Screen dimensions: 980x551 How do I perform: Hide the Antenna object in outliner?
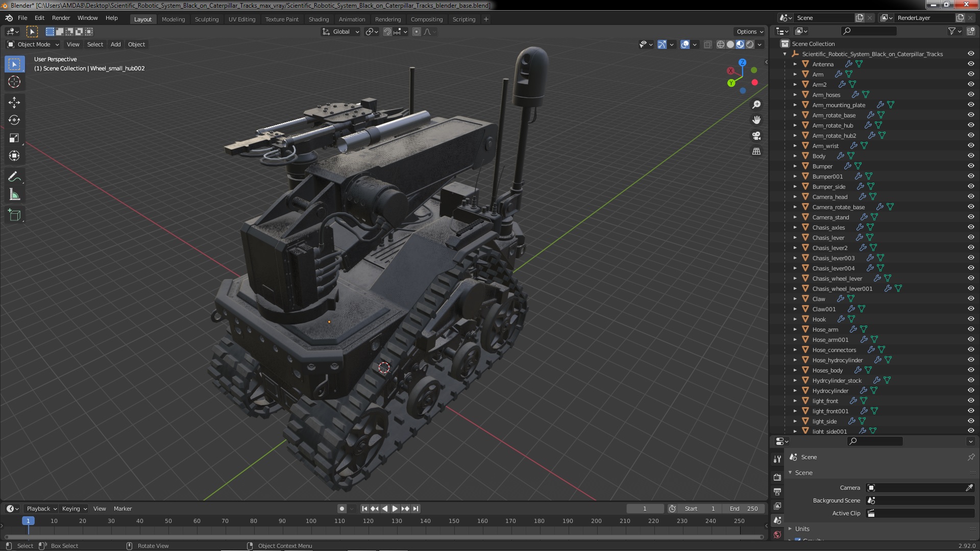pyautogui.click(x=971, y=64)
